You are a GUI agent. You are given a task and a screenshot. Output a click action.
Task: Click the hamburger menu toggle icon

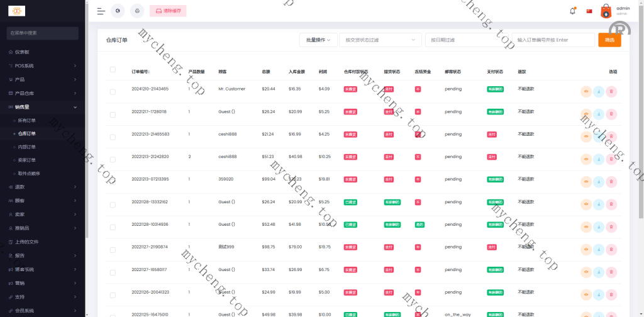click(x=101, y=11)
